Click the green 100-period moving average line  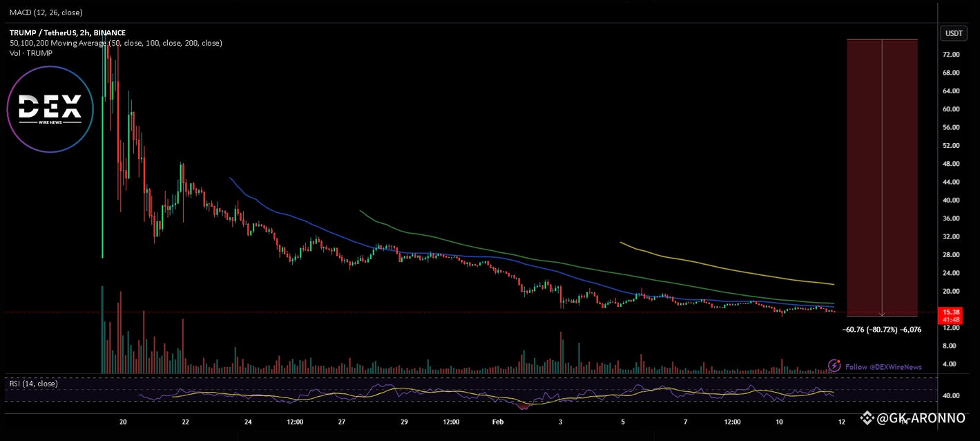553,262
